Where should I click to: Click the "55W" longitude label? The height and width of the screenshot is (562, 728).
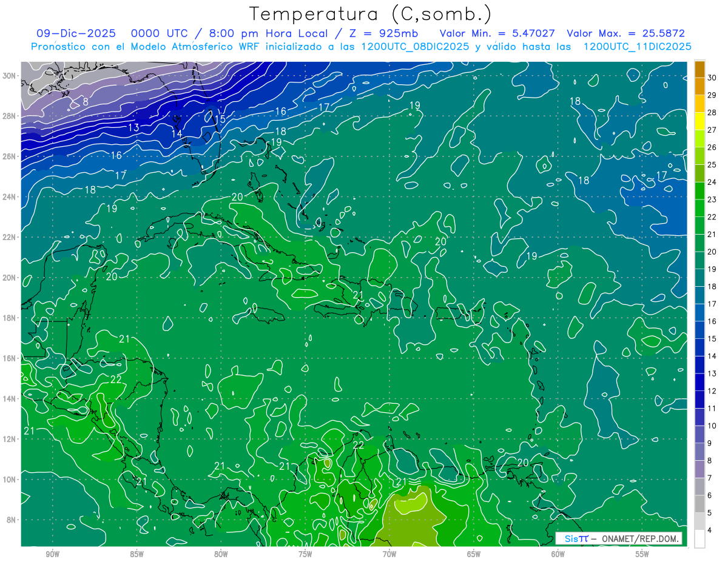[642, 554]
